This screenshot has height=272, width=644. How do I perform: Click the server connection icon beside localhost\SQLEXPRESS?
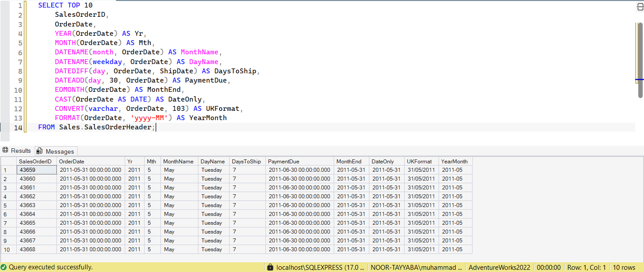[x=270, y=267]
